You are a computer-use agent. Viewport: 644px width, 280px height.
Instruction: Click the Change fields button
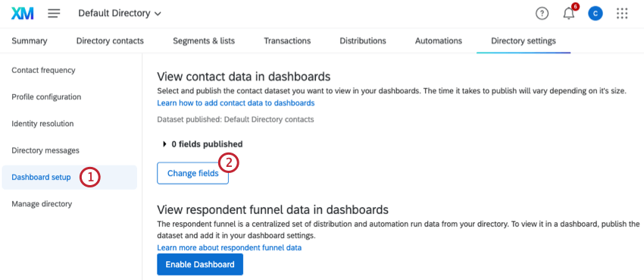(192, 174)
